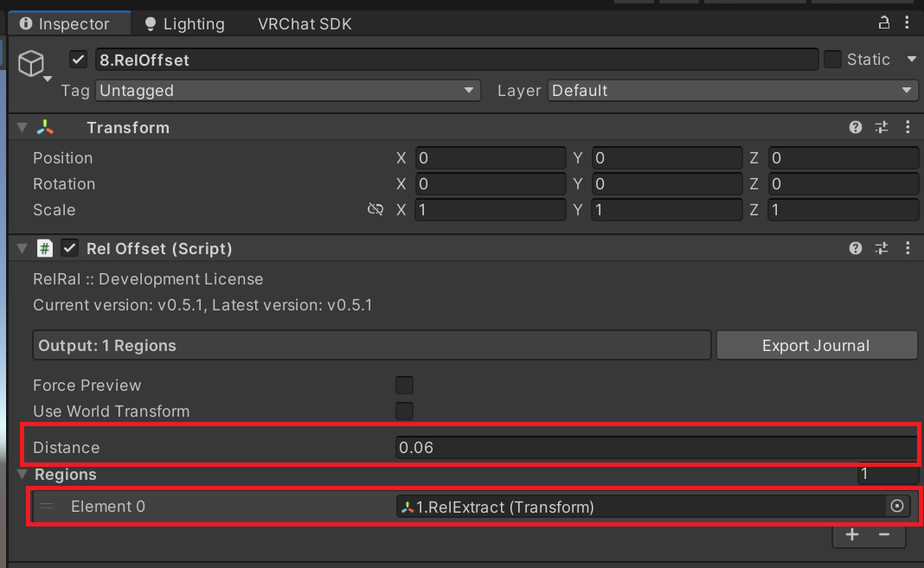The height and width of the screenshot is (568, 924).
Task: Click the Rel Offset script icon
Action: click(x=45, y=248)
